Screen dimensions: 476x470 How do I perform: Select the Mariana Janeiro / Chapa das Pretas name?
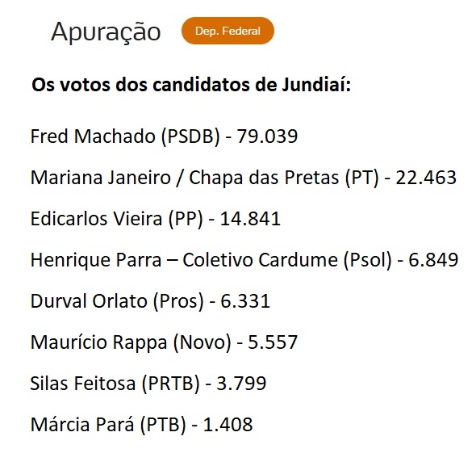(x=185, y=178)
